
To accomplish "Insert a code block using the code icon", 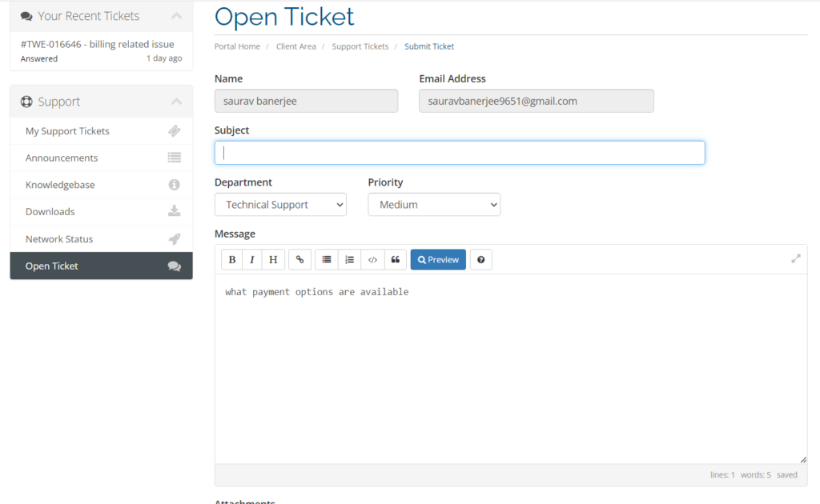I will click(372, 259).
